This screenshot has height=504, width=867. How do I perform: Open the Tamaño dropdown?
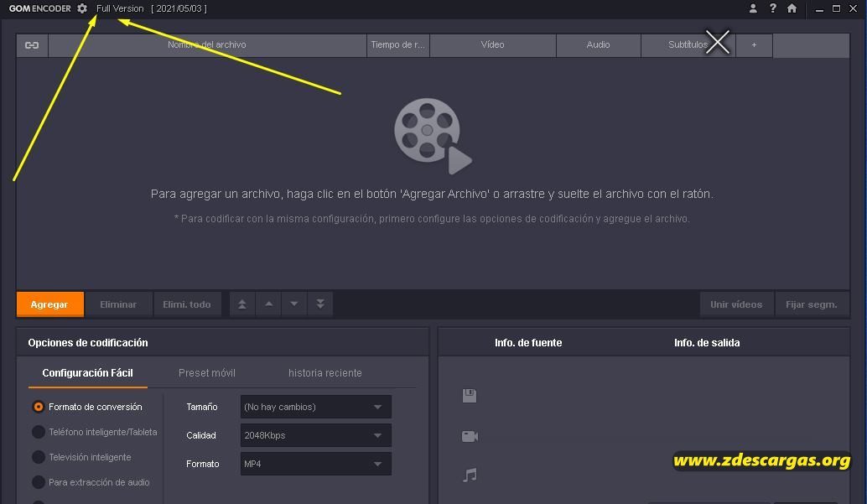tap(316, 407)
